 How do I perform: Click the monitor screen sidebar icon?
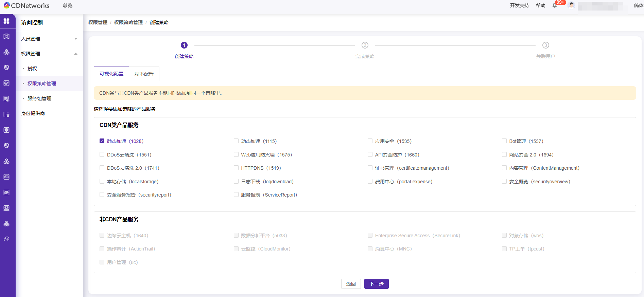click(6, 208)
